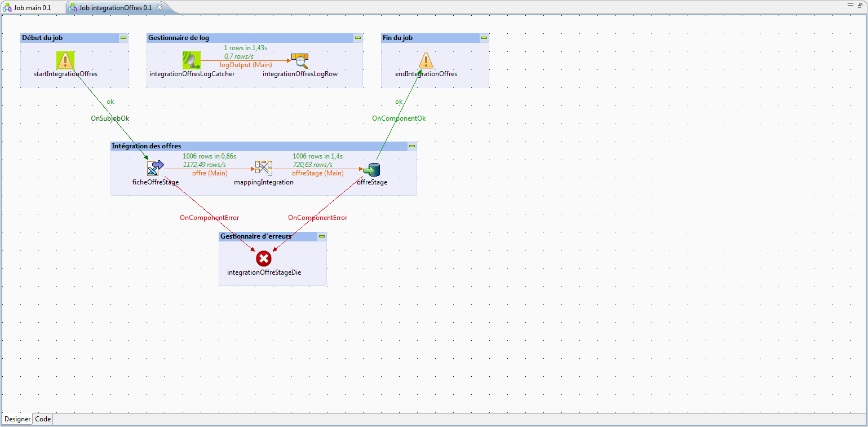
Task: Select the startIntegrationOffres warning component icon
Action: coord(65,60)
